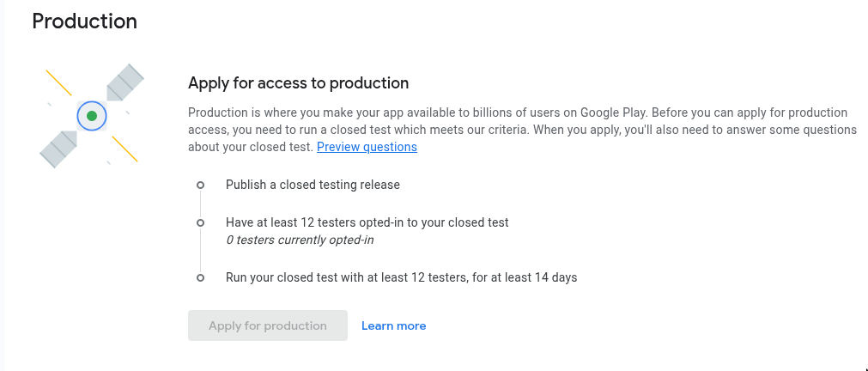Select the bullet circle for 14 days step

point(200,277)
